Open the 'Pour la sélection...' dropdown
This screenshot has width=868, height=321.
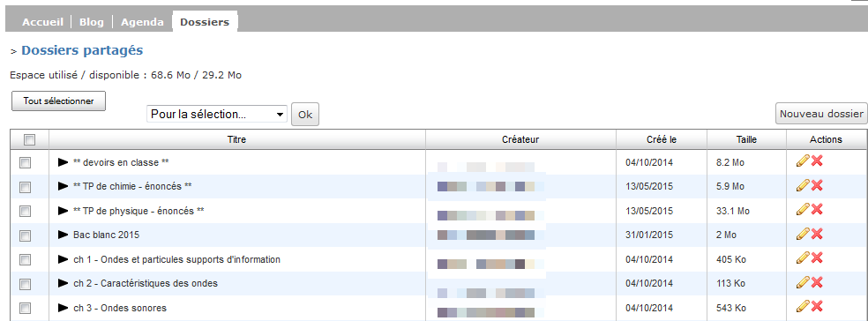point(217,114)
